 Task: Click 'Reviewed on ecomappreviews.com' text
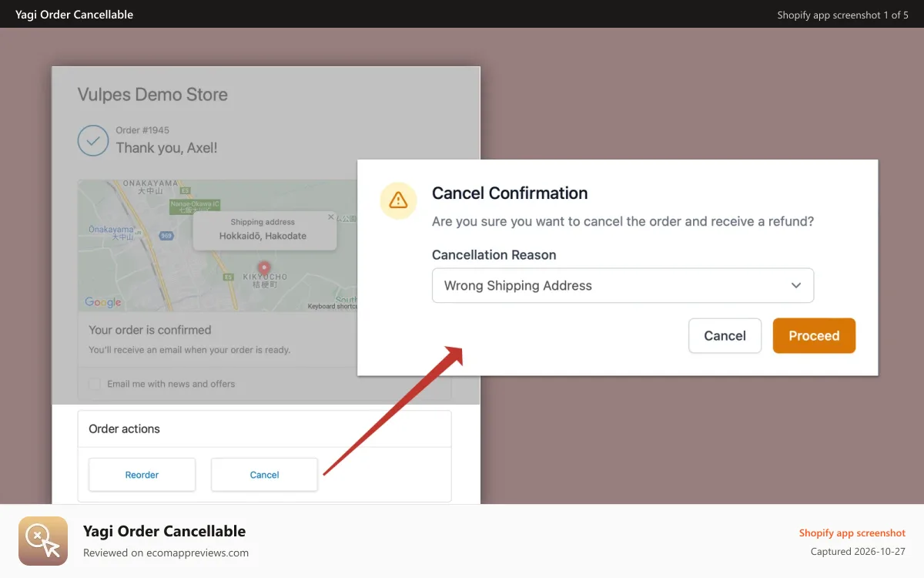tap(166, 553)
